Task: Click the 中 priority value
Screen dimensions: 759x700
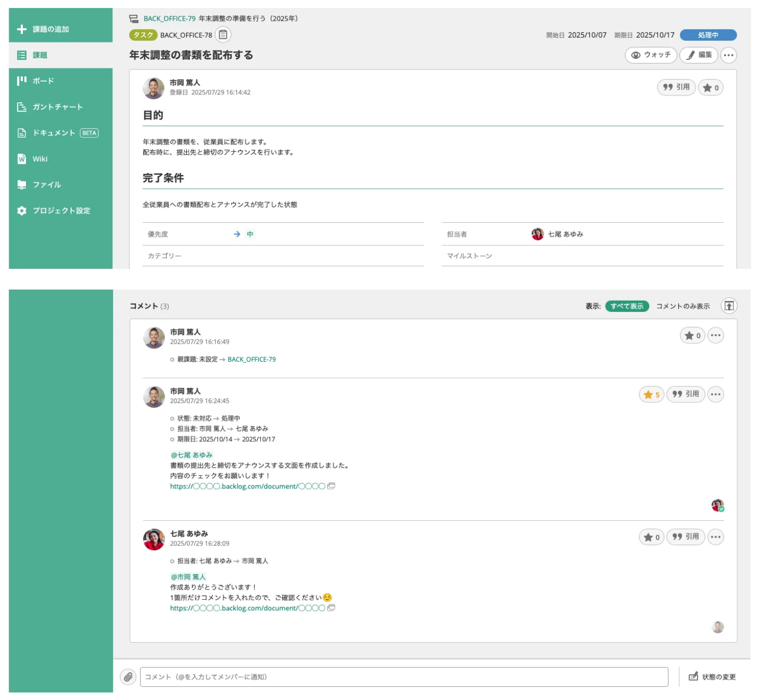Action: [x=250, y=234]
